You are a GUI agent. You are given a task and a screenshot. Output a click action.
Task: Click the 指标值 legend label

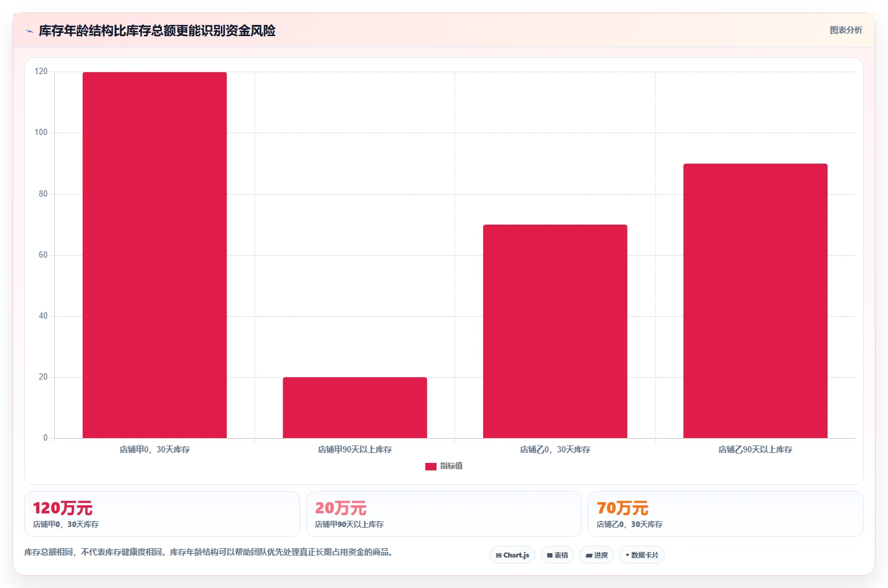[451, 466]
